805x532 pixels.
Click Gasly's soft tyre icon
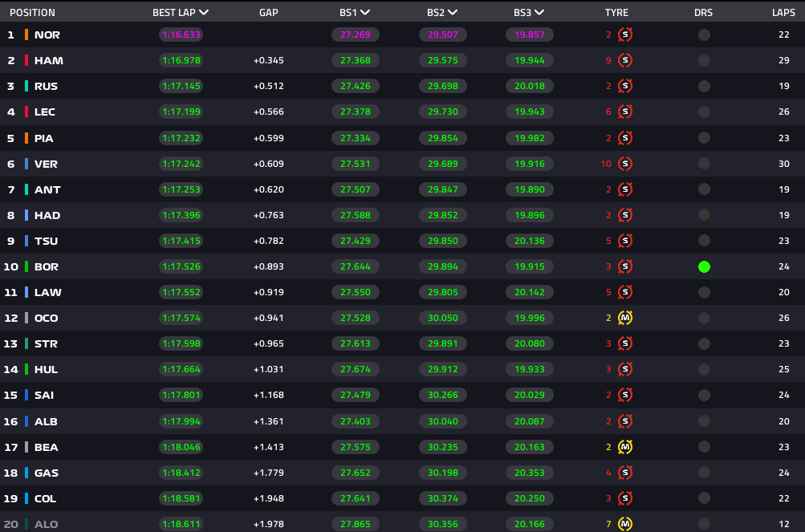(625, 473)
